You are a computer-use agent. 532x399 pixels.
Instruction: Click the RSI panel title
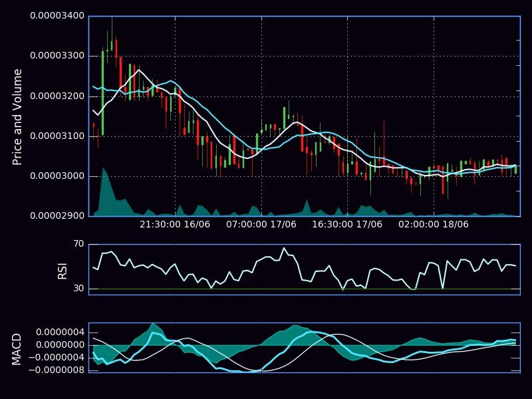click(x=63, y=271)
